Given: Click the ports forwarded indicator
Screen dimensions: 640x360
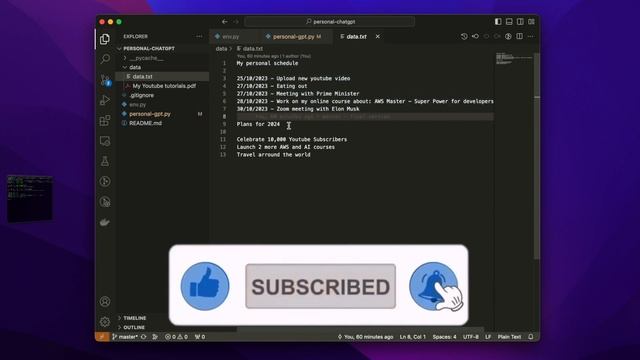Looking at the screenshot, I should point(200,337).
